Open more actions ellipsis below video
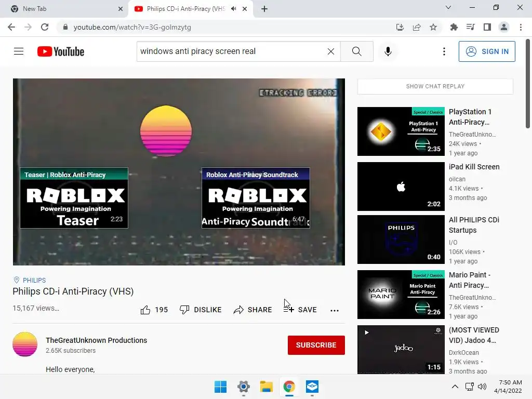This screenshot has height=399, width=532. point(335,310)
